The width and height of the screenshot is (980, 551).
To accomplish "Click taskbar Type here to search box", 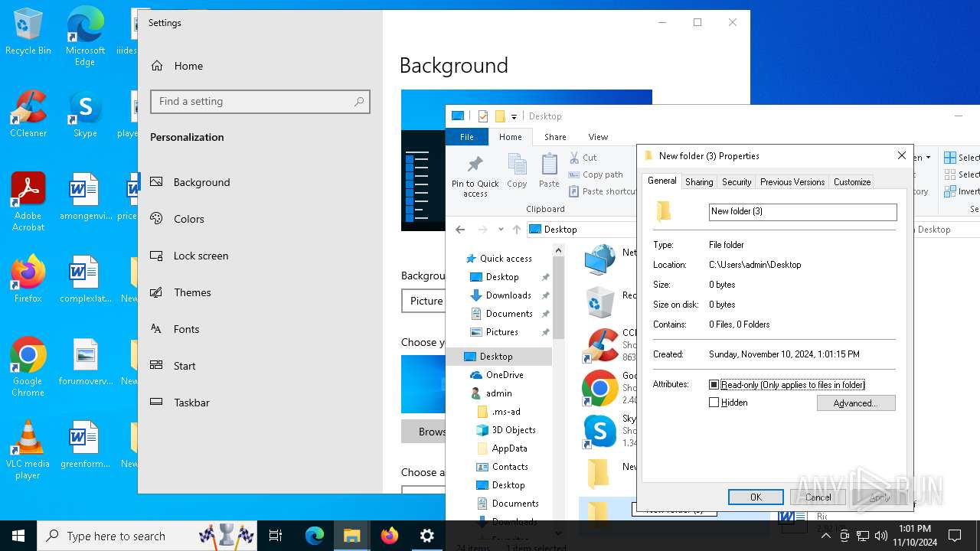I will (x=149, y=536).
